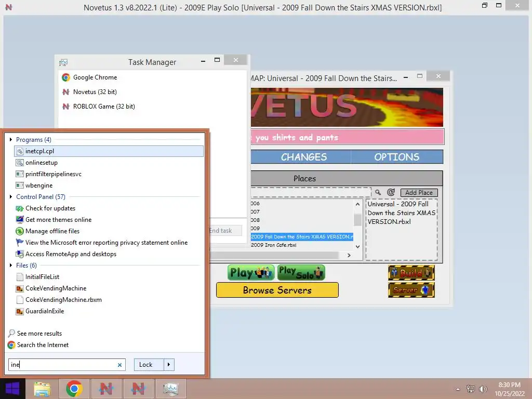Viewport: 532px width, 399px height.
Task: Open Manage offline files item
Action: (x=52, y=231)
